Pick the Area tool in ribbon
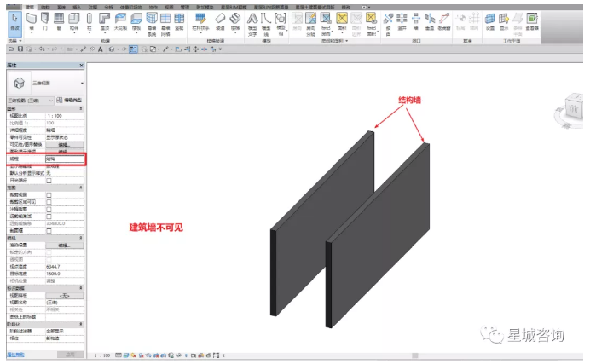This screenshot has height=364, width=590. [342, 21]
